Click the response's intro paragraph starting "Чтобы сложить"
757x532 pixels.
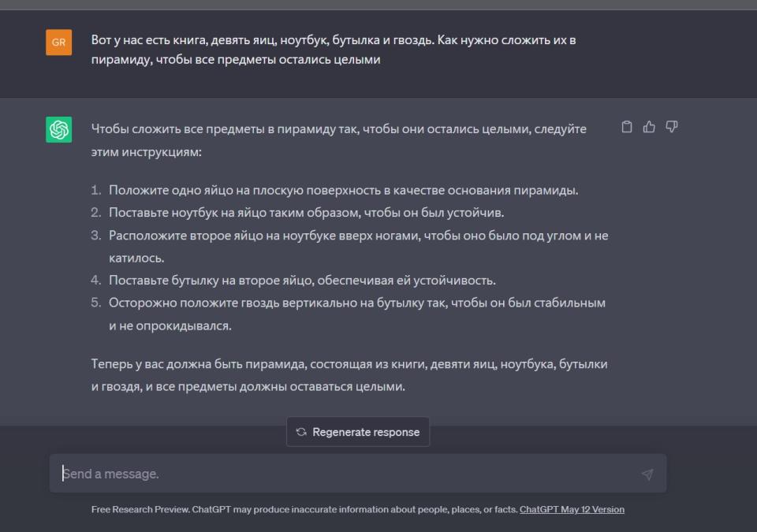point(338,140)
